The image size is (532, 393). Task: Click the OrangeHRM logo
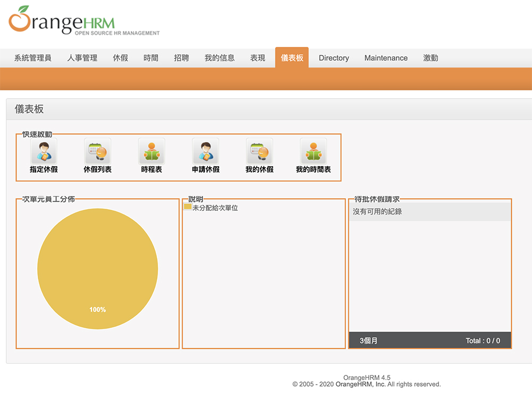84,21
